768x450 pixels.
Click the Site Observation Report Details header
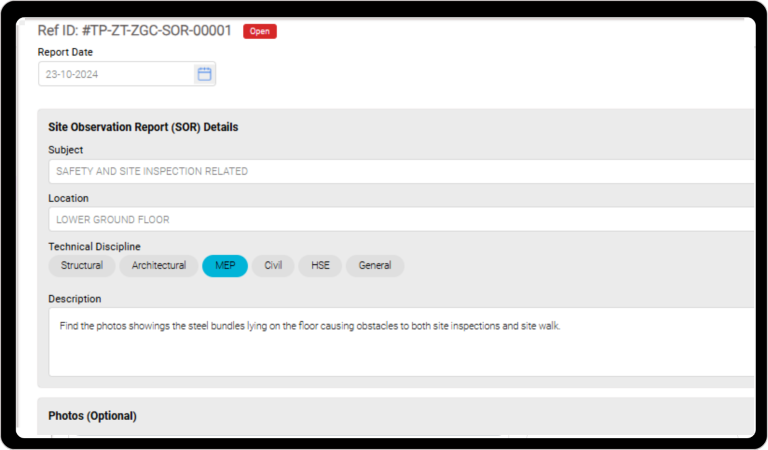coord(143,127)
